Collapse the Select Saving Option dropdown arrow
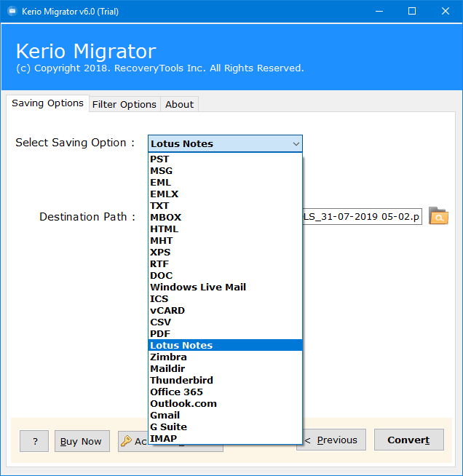Image resolution: width=463 pixels, height=476 pixels. 296,144
